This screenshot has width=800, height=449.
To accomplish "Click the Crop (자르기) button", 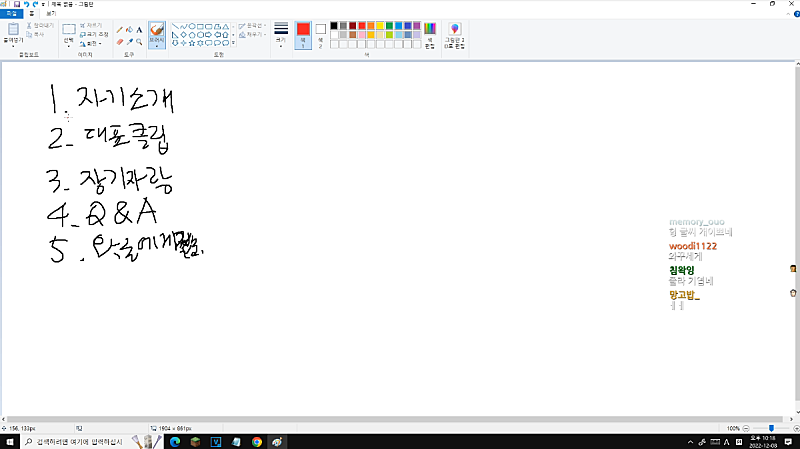I will point(91,25).
